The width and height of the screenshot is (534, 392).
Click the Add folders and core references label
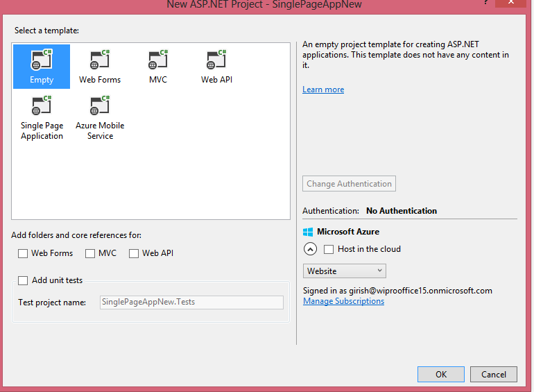(76, 235)
